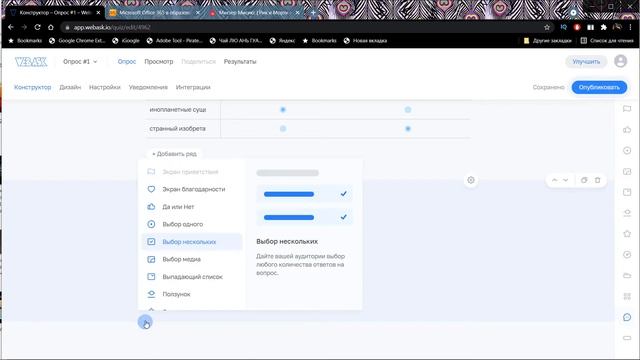Viewport: 640px width, 360px height.
Task: Click the grid matrix icon in right sidebar
Action: [x=627, y=296]
